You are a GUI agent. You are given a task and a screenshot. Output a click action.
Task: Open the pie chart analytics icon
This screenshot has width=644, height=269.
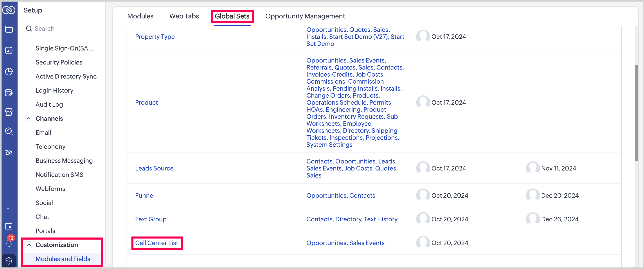9,72
